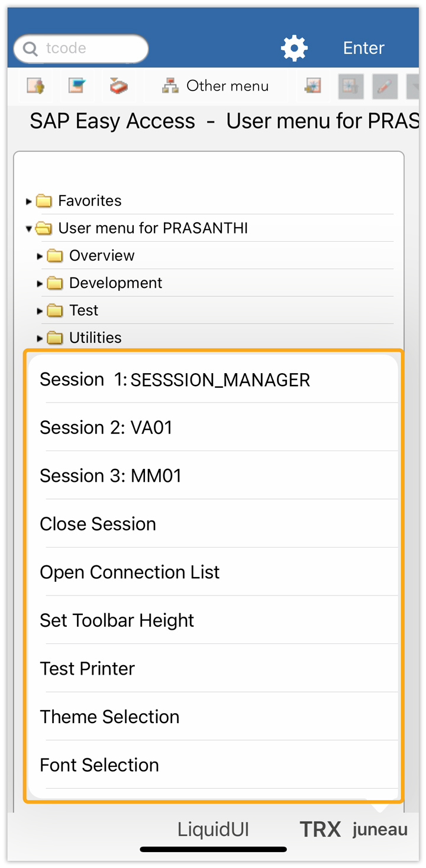Click the greyed-out Delete Favorites icon
Image resolution: width=426 pixels, height=868 pixels.
pyautogui.click(x=350, y=86)
